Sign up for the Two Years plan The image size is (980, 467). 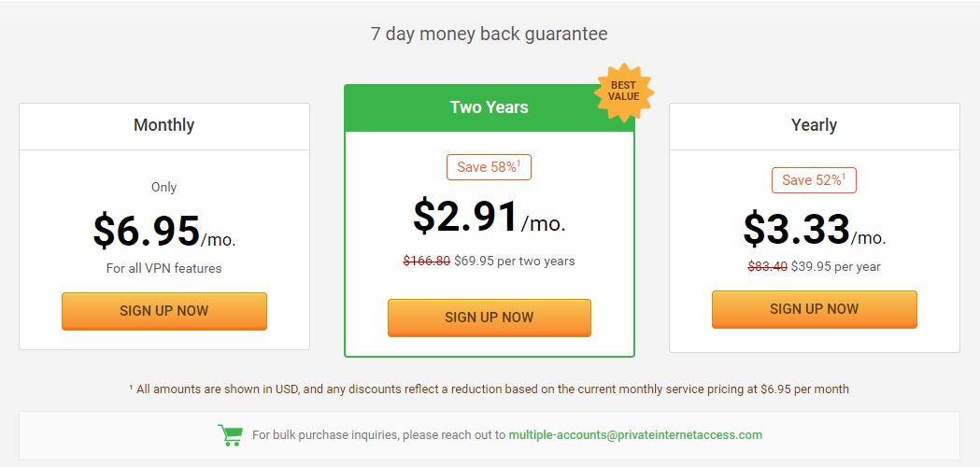(490, 318)
